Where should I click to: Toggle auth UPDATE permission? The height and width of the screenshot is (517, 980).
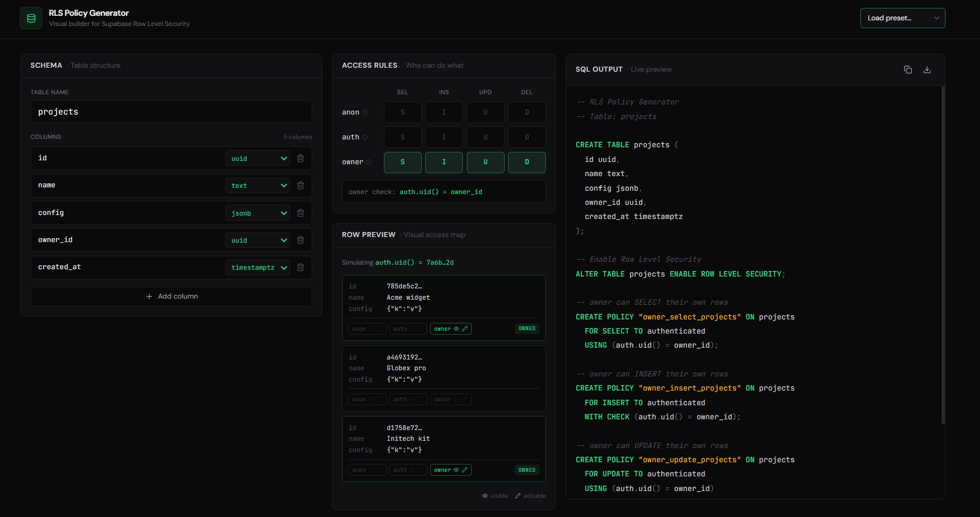485,137
